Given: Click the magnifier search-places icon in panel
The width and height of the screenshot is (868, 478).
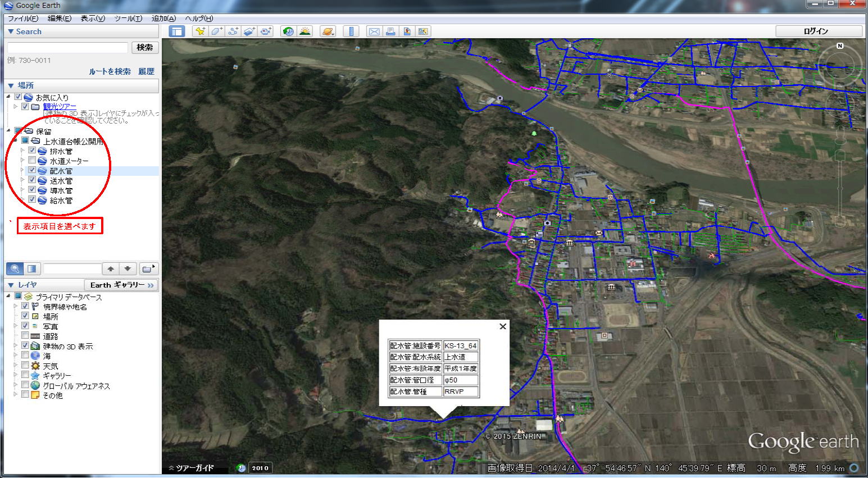Looking at the screenshot, I should click(x=15, y=268).
